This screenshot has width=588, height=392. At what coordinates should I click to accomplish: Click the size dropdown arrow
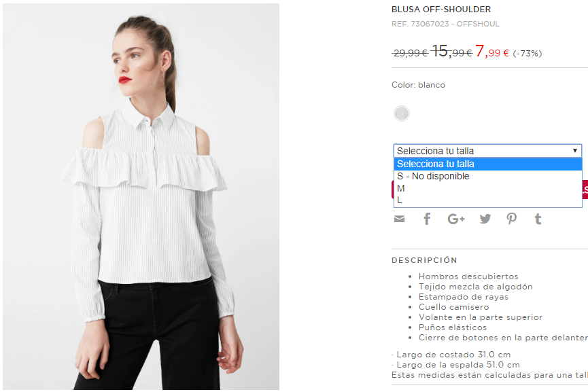(x=574, y=151)
